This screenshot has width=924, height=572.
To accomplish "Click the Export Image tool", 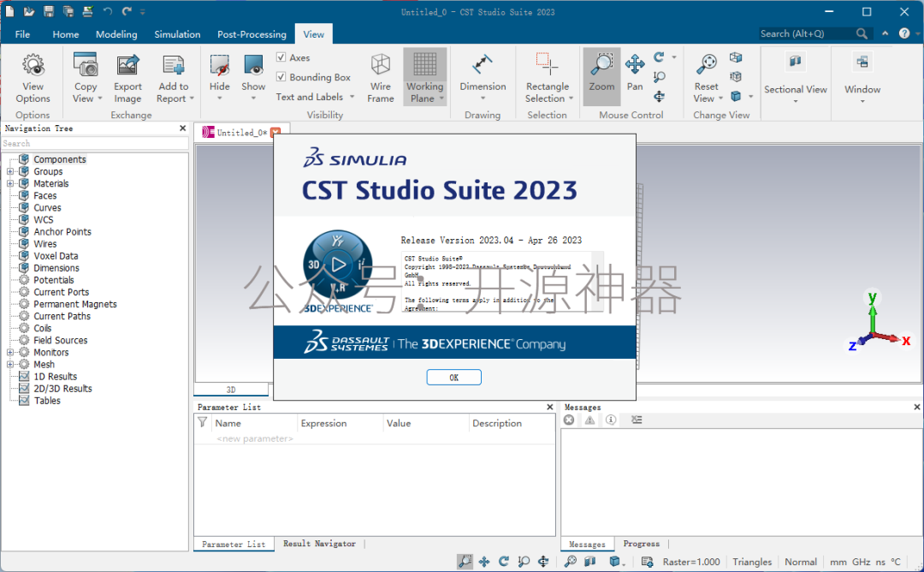I will [127, 79].
